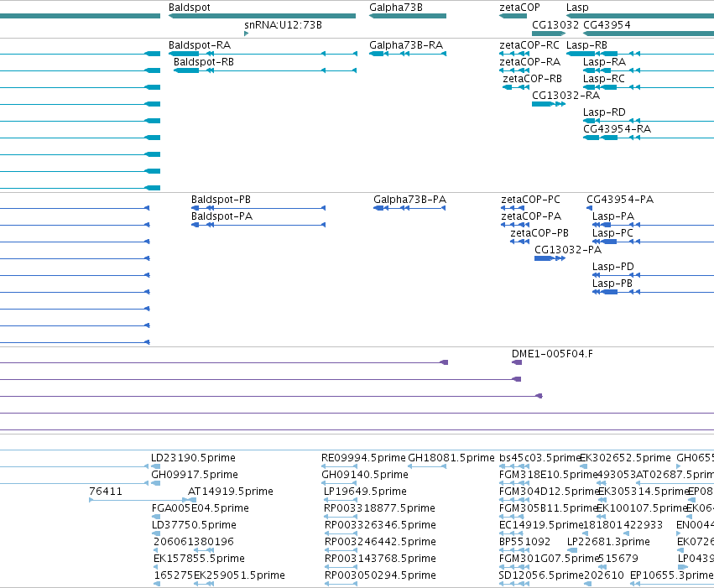Select EST label FGM304D12.5prime
This screenshot has width=714, height=588.
coord(549,492)
